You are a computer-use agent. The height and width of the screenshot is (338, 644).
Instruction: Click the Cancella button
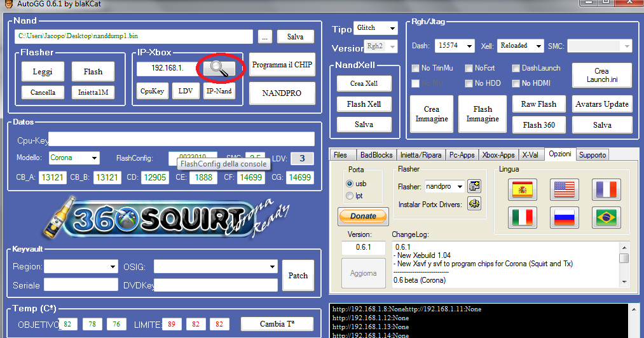43,92
